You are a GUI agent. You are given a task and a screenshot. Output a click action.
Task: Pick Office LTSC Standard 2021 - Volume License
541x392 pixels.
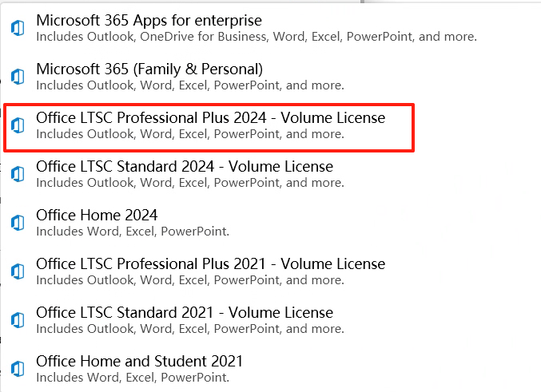tap(185, 312)
